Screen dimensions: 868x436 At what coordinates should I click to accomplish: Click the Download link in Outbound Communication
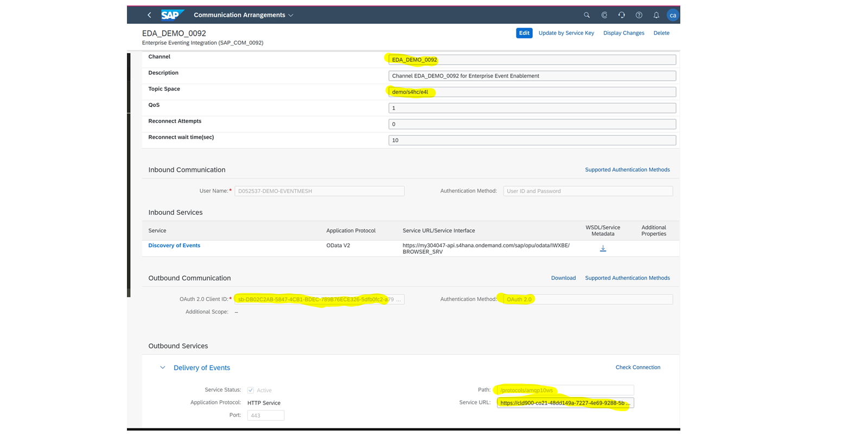(x=563, y=278)
